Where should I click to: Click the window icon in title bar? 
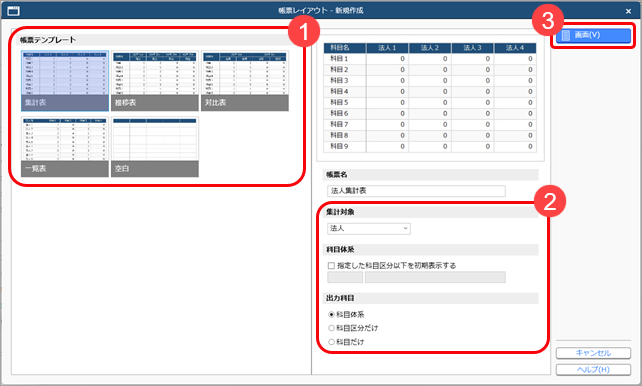pos(14,11)
